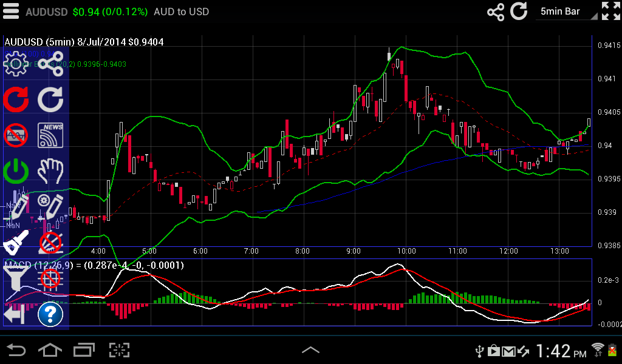The image size is (622, 364).
Task: Select the funnel filter tool
Action: click(x=15, y=278)
